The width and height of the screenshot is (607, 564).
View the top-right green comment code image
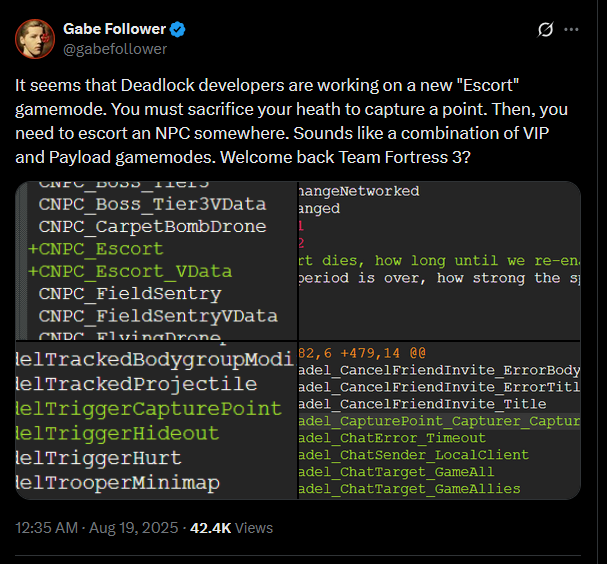point(439,261)
